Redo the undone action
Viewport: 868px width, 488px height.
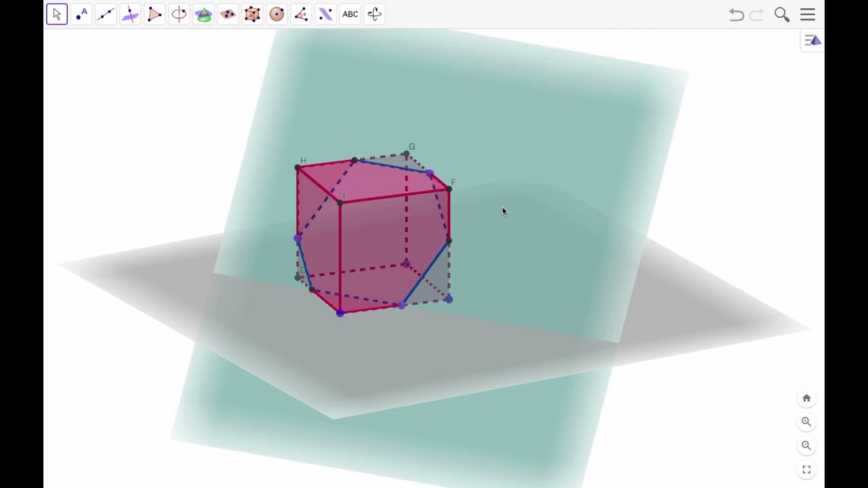[757, 14]
